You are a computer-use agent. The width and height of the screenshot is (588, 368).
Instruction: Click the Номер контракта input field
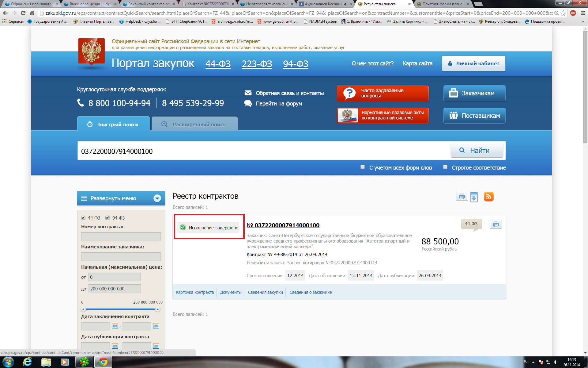[121, 236]
